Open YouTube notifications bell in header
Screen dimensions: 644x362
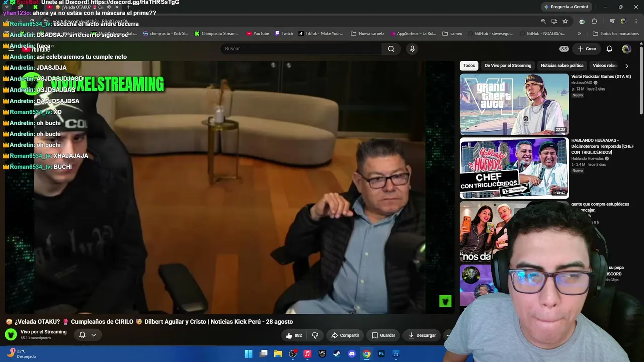coord(609,49)
